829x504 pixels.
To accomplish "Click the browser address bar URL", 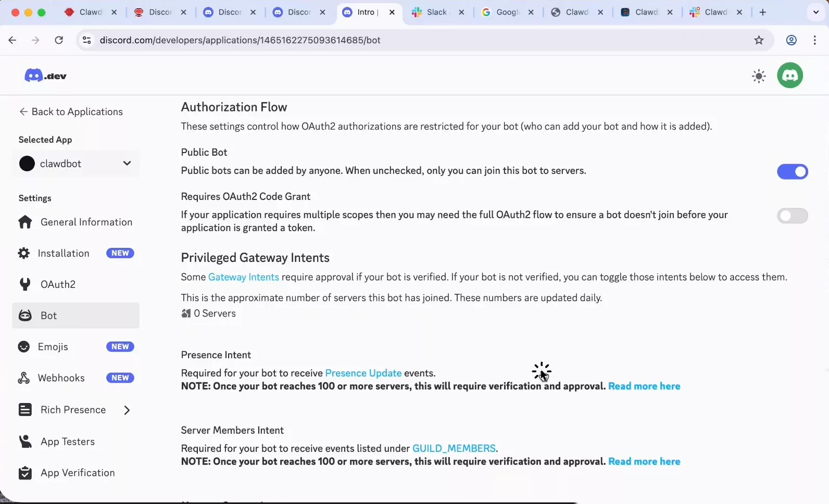I will click(240, 40).
